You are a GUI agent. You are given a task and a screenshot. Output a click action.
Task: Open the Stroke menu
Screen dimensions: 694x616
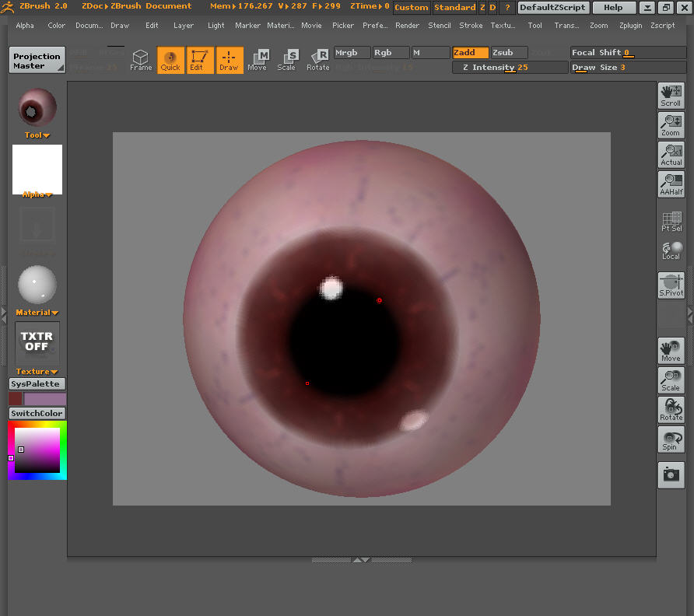(471, 26)
